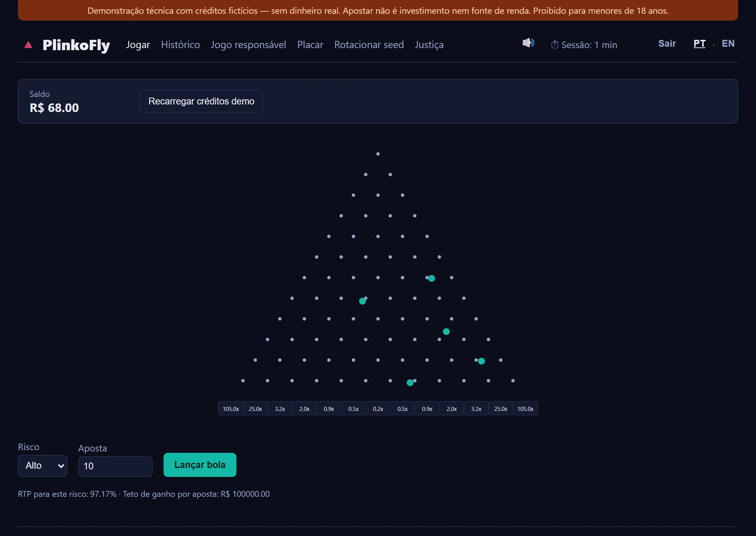Click Sair to log out
Image resolution: width=756 pixels, height=536 pixels.
pos(667,44)
